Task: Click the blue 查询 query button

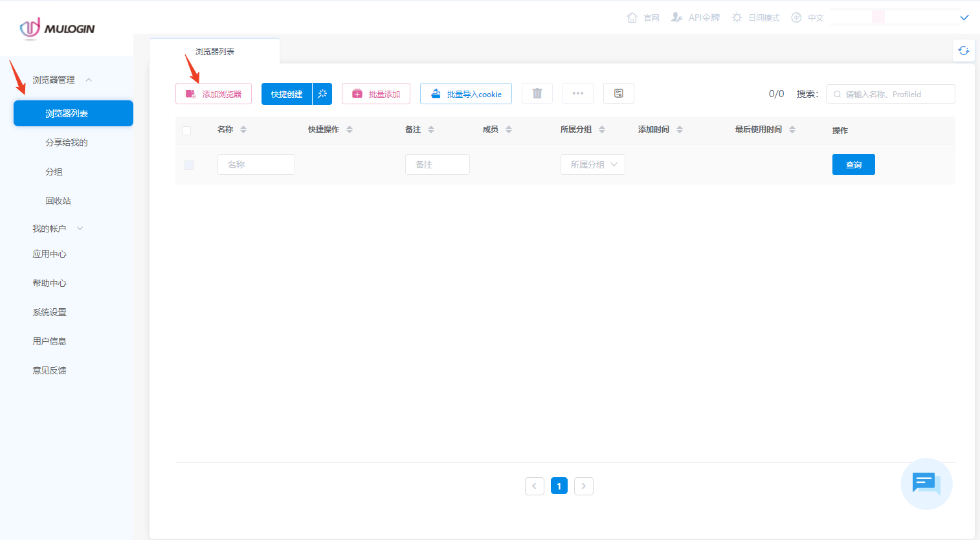Action: [x=853, y=164]
